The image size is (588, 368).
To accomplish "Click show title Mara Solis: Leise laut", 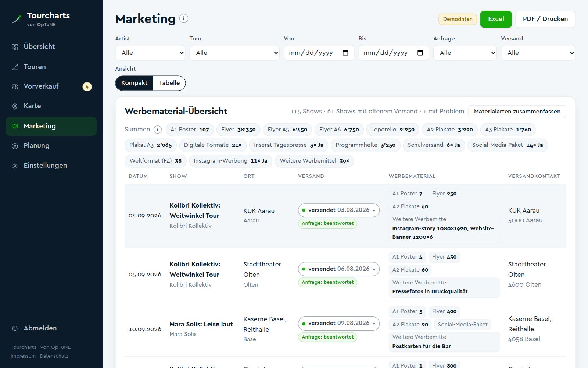I will (x=201, y=324).
